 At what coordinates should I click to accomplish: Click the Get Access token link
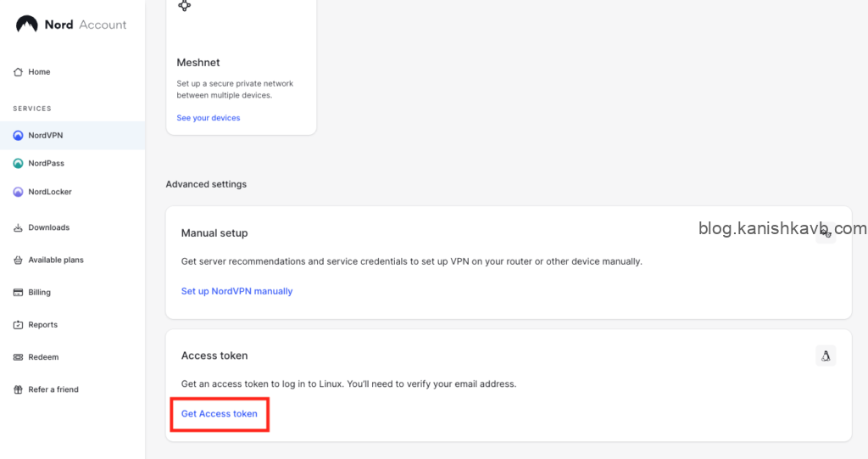point(220,414)
